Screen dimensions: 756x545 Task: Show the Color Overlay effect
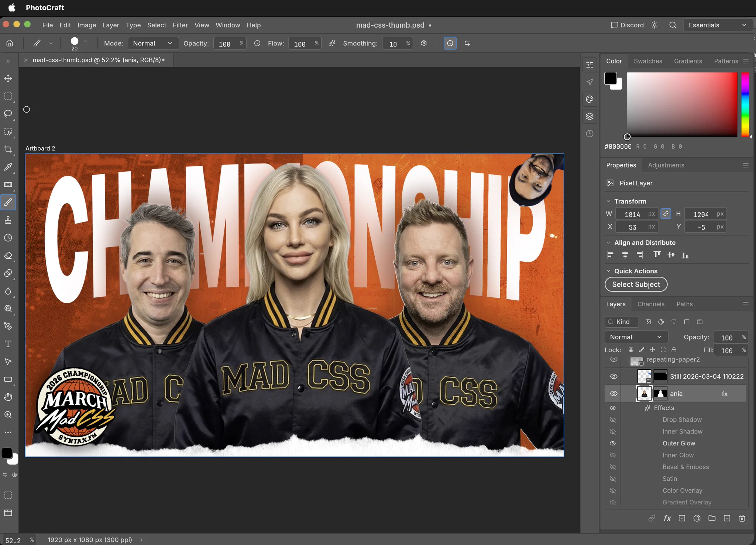click(x=613, y=491)
